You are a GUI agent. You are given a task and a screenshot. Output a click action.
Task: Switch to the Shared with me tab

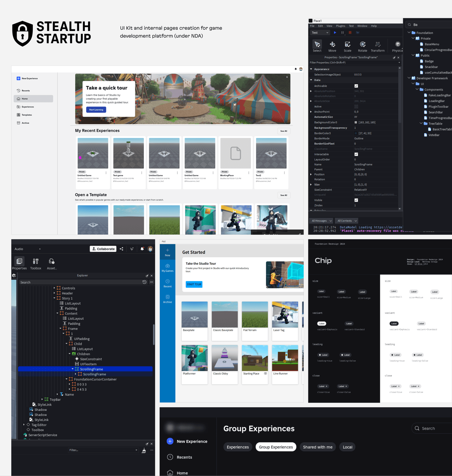[x=318, y=447]
